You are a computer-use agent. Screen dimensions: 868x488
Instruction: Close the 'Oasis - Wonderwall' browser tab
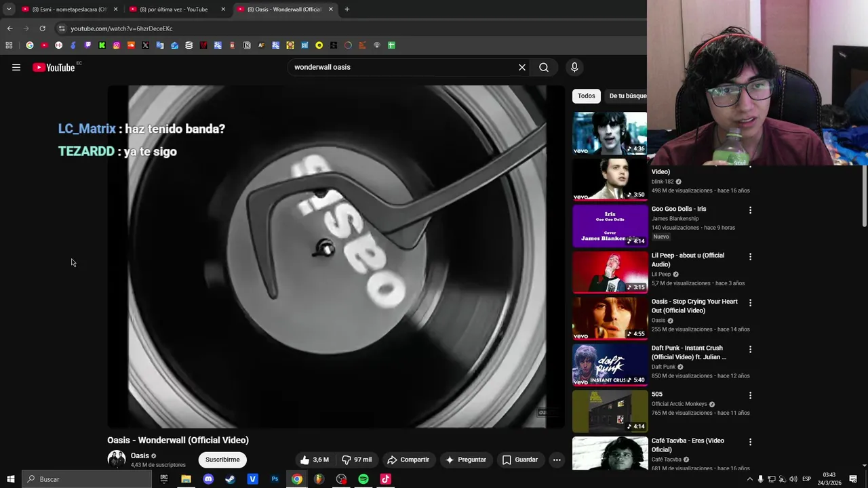coord(331,9)
